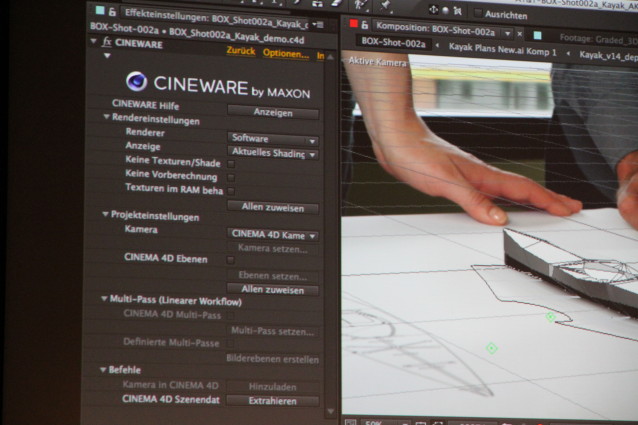Click the view axis mode icon

[x=458, y=11]
